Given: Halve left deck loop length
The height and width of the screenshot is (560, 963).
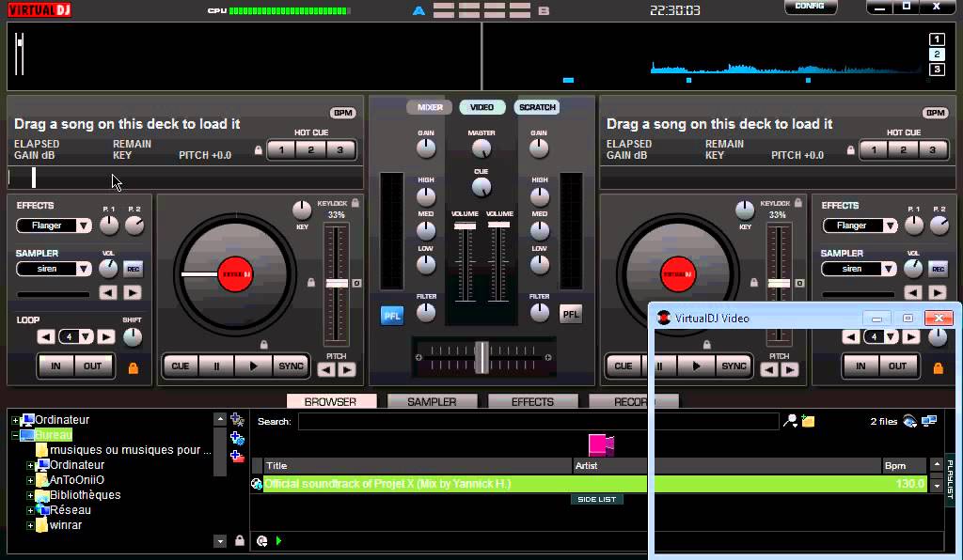Looking at the screenshot, I should [45, 336].
